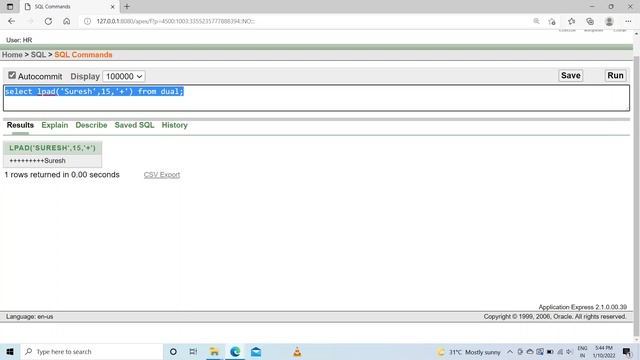Add this page to favorites star icon

tap(552, 21)
